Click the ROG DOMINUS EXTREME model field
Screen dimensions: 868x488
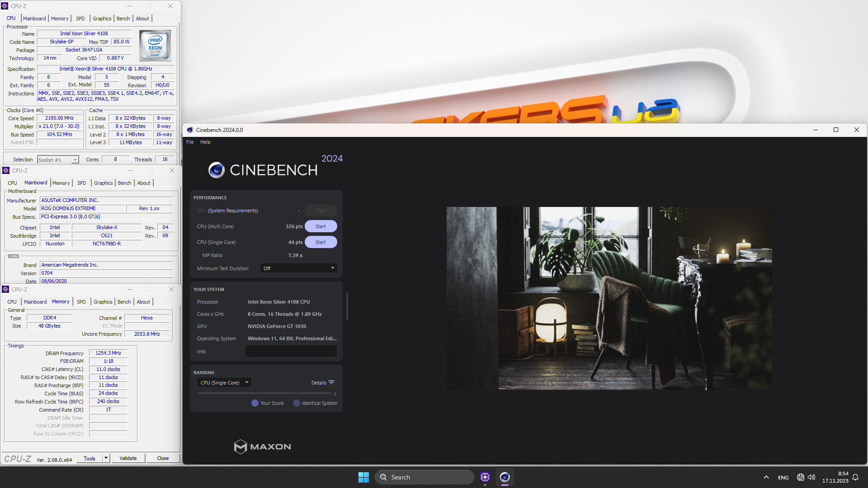tap(82, 208)
